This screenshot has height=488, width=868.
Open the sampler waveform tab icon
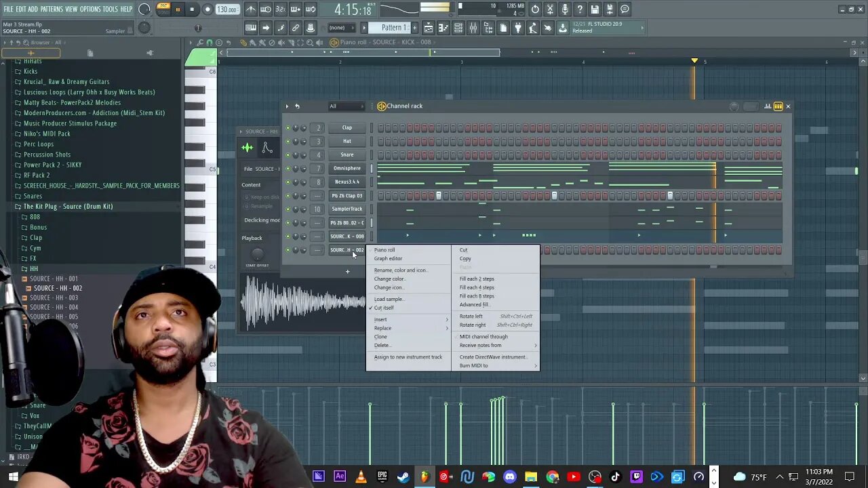tap(248, 148)
